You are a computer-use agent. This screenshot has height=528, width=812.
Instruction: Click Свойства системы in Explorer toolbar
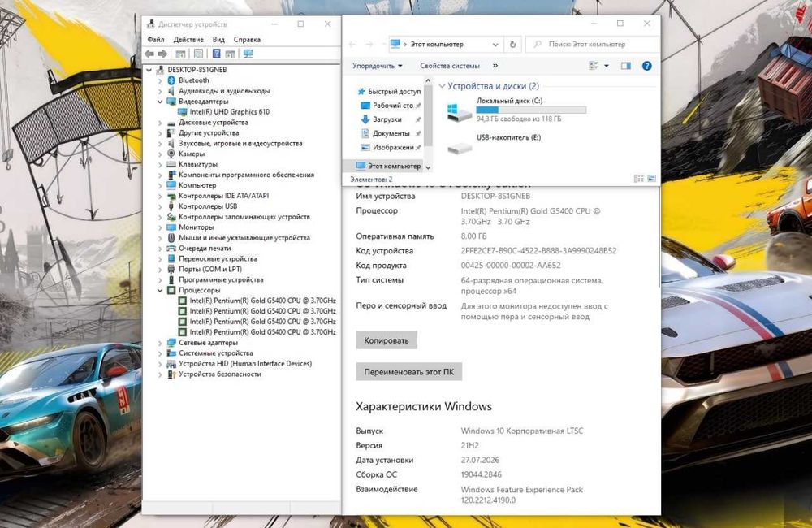tap(450, 66)
